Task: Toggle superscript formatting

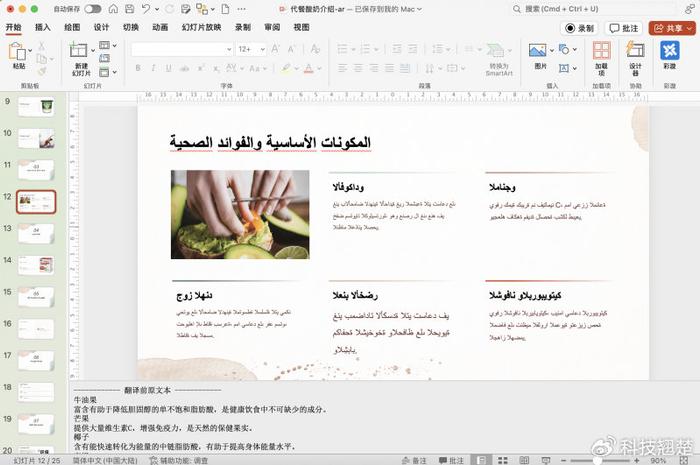Action: pos(201,68)
